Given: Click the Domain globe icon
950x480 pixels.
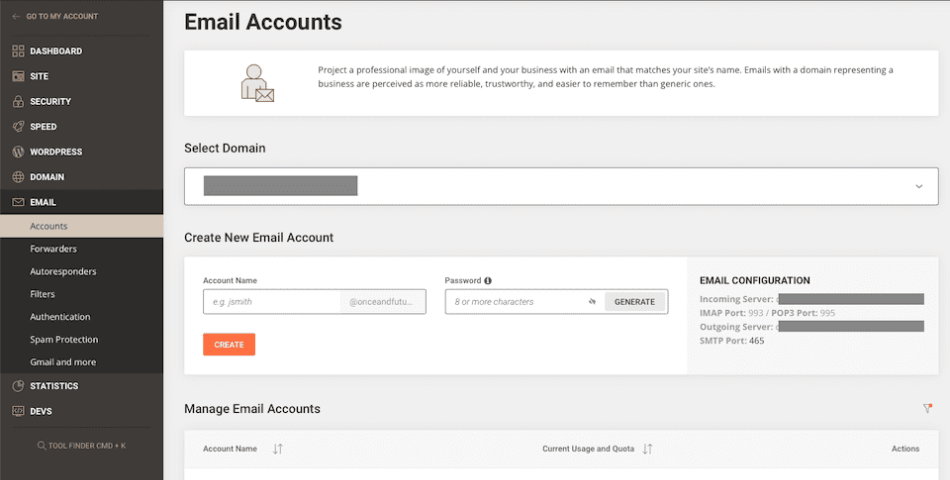Looking at the screenshot, I should 18,177.
